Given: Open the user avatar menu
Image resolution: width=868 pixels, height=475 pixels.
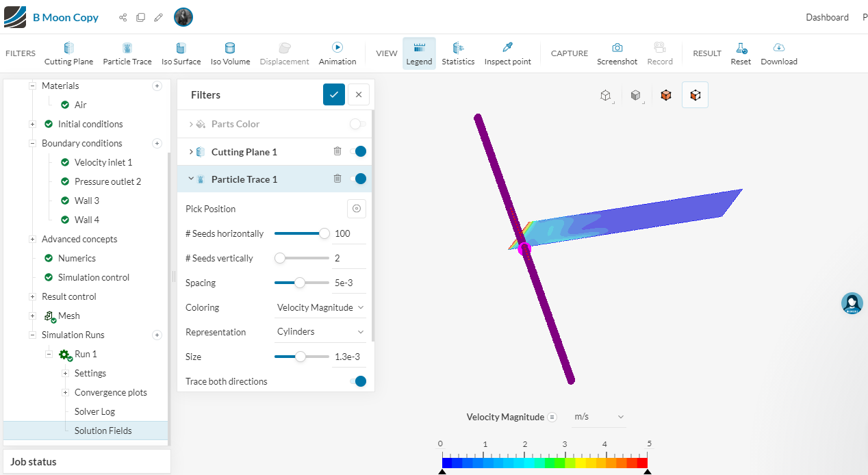Looking at the screenshot, I should 183,18.
